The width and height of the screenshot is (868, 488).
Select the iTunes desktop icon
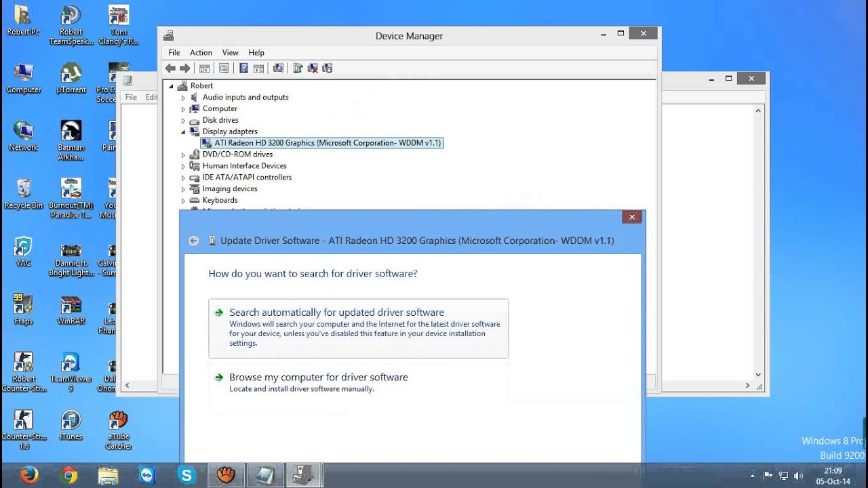[x=71, y=426]
